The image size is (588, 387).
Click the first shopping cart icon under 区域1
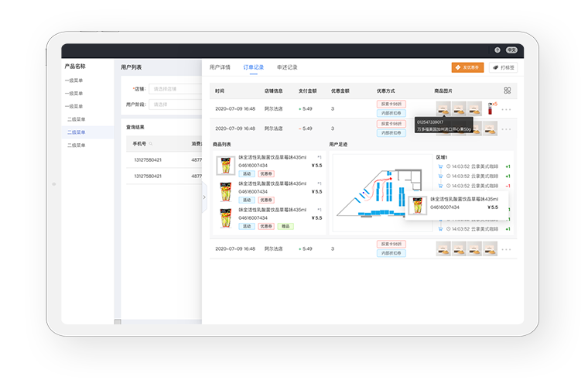pos(440,166)
